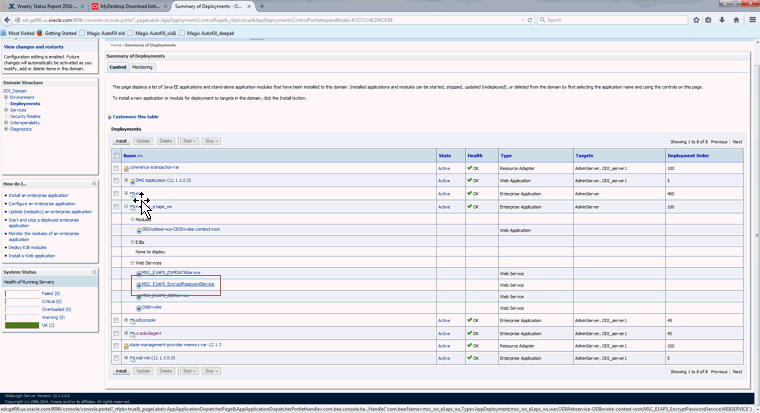This screenshot has height=413, width=760.
Task: Click the top Install button
Action: pos(121,141)
